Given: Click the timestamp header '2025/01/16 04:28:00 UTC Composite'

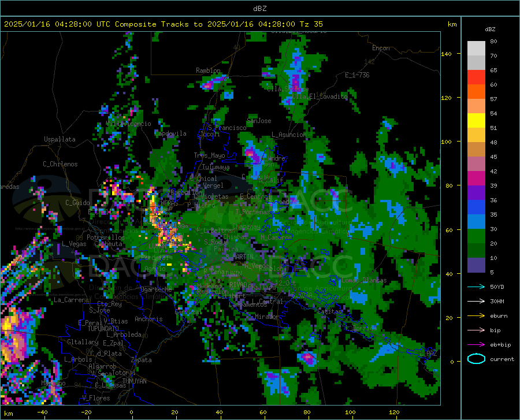Looking at the screenshot, I should click(x=80, y=24).
